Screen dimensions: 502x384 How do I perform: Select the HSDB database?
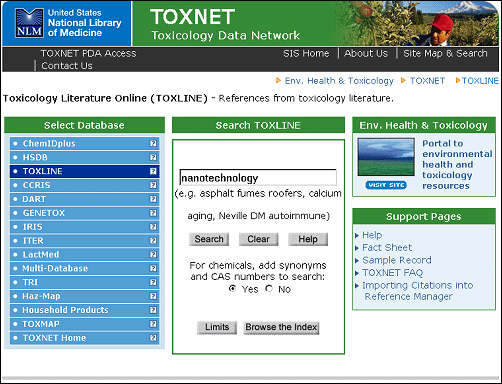pyautogui.click(x=84, y=157)
